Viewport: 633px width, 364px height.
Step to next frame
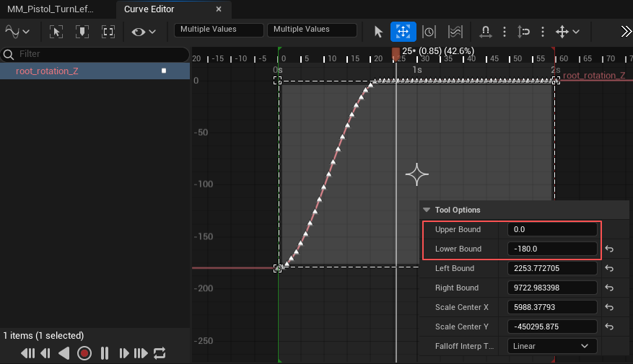123,353
